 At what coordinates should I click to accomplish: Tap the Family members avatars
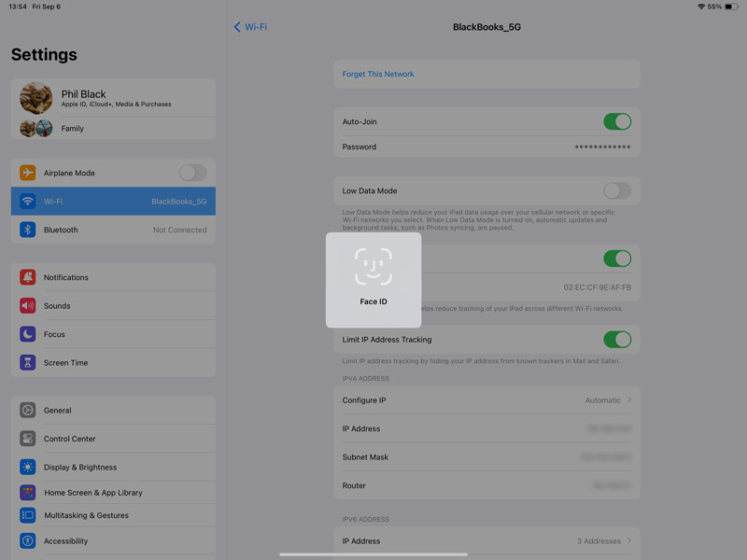[x=36, y=129]
